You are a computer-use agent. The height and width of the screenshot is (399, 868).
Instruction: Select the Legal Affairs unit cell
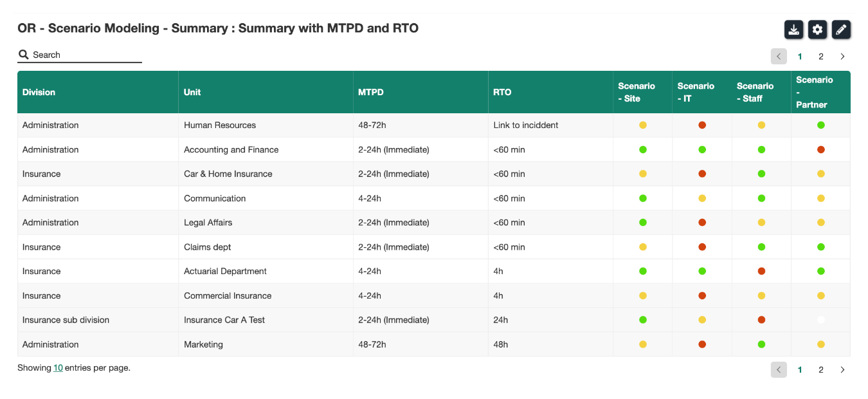pos(266,223)
